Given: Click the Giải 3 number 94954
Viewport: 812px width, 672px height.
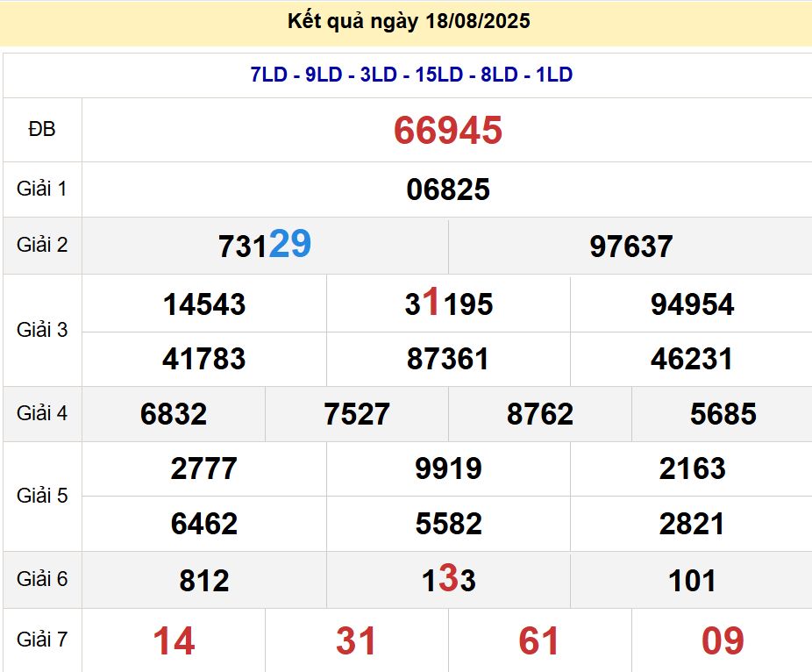Looking at the screenshot, I should pos(692,304).
